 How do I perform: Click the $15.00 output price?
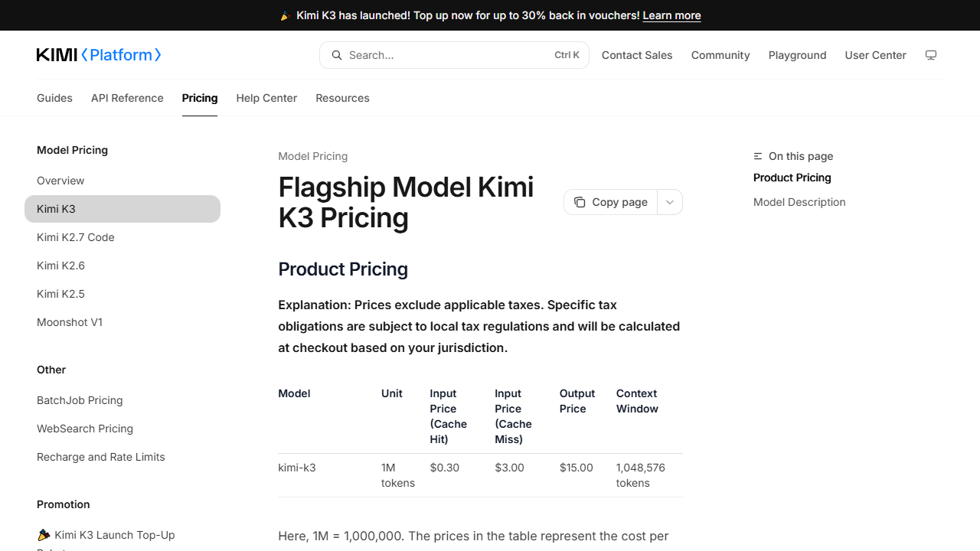pyautogui.click(x=577, y=468)
